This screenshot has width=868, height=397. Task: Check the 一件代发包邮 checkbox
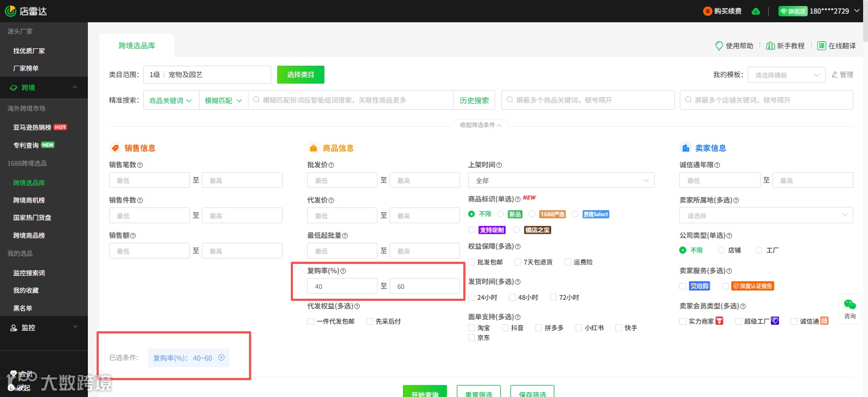311,322
